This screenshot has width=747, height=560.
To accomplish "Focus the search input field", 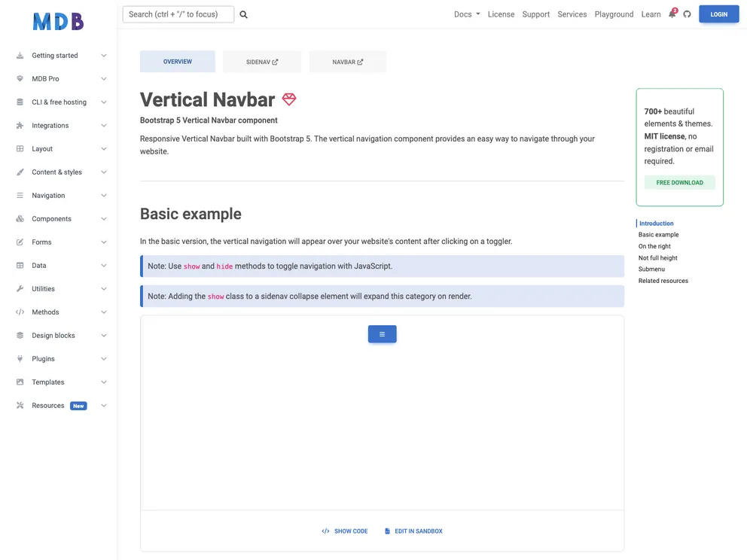I will pyautogui.click(x=178, y=14).
